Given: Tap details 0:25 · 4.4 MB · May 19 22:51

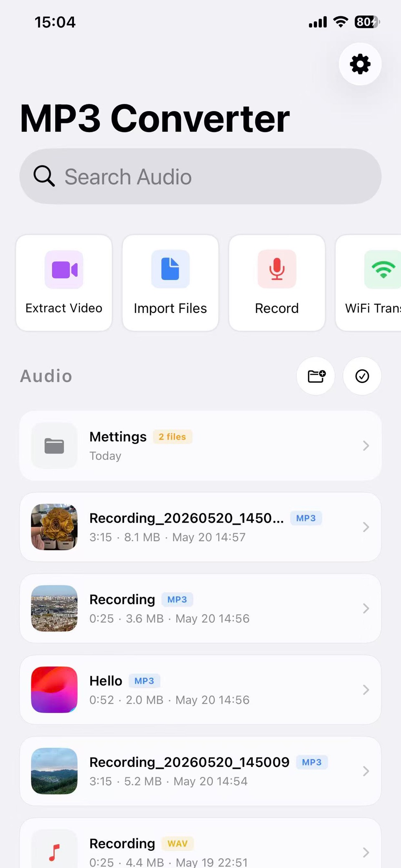Looking at the screenshot, I should (x=168, y=862).
